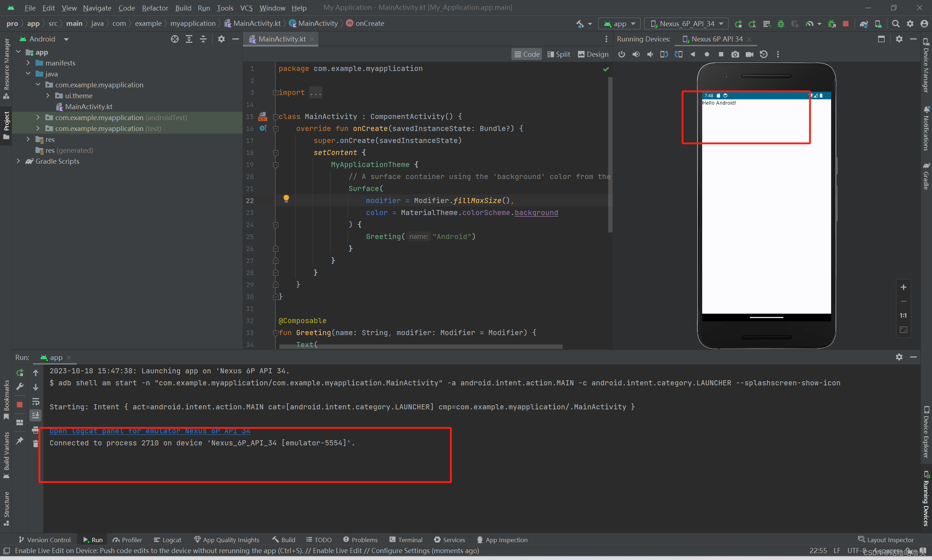Open the Nexus_6P_API_34 device dropdown
This screenshot has width=932, height=560.
(x=686, y=24)
